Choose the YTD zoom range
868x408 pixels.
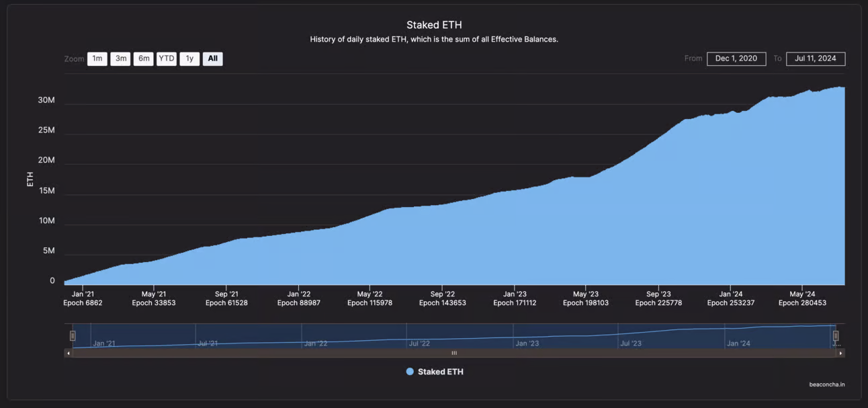(167, 59)
